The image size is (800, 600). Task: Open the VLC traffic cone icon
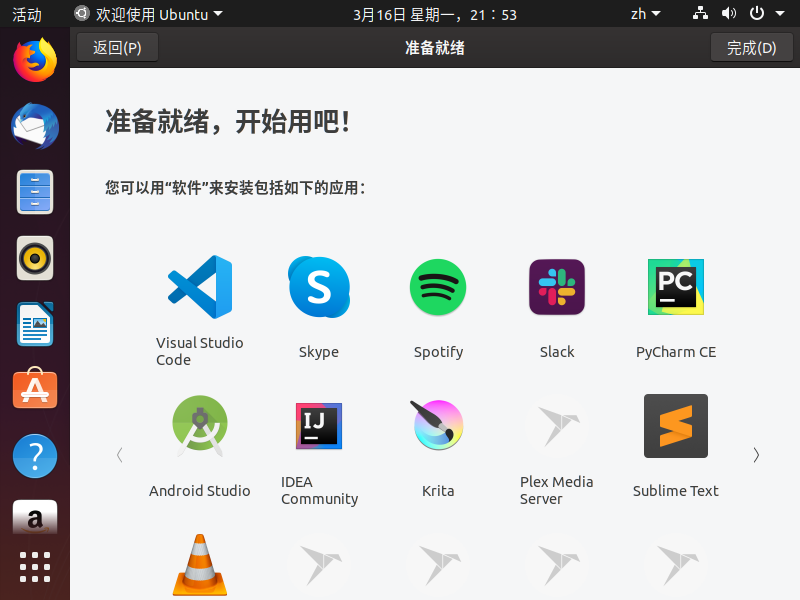click(200, 564)
